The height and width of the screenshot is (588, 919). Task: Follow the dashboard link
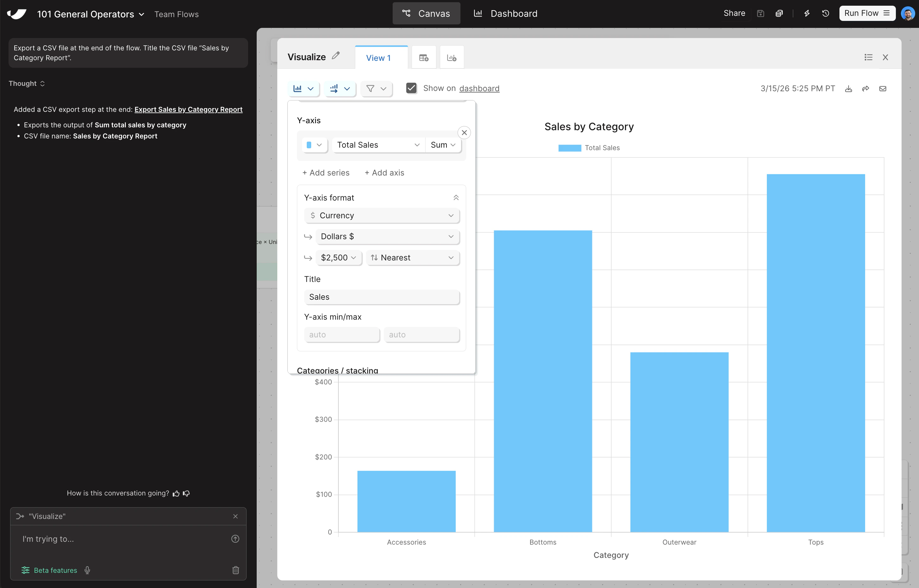pos(479,89)
